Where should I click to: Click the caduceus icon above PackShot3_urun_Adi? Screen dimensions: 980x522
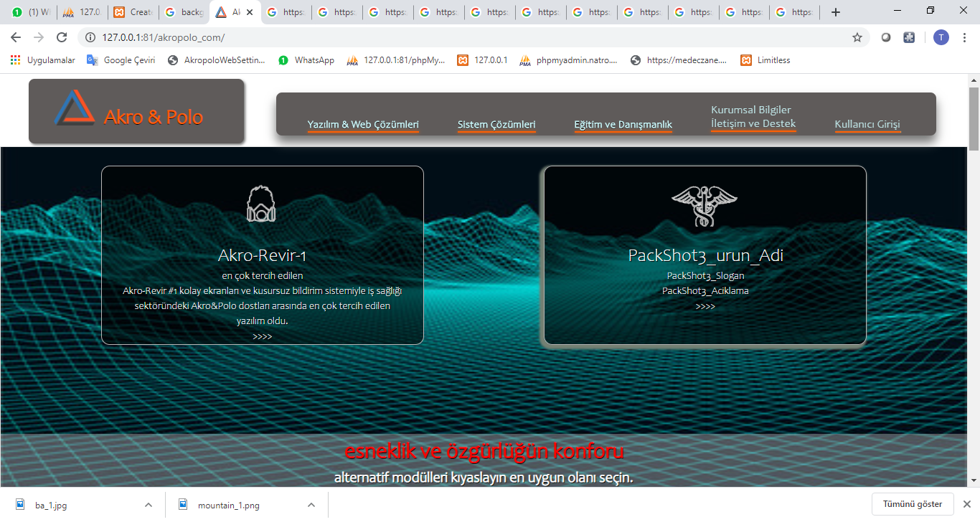pos(704,205)
